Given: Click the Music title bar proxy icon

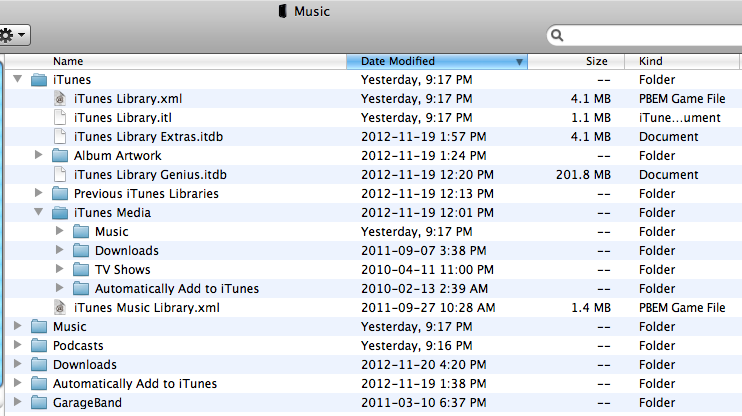Looking at the screenshot, I should click(283, 11).
